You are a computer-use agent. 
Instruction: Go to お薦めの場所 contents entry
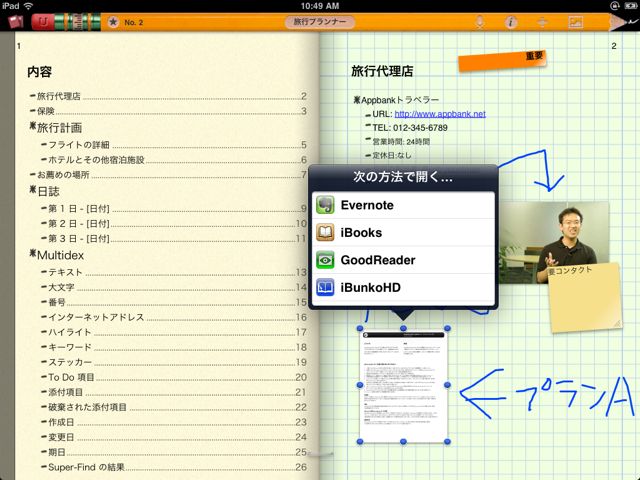(168, 175)
